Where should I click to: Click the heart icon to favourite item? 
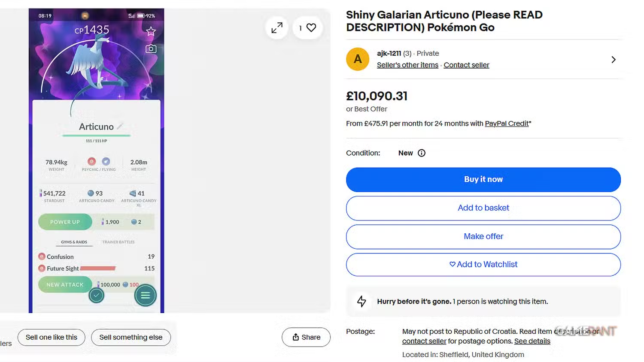(311, 28)
